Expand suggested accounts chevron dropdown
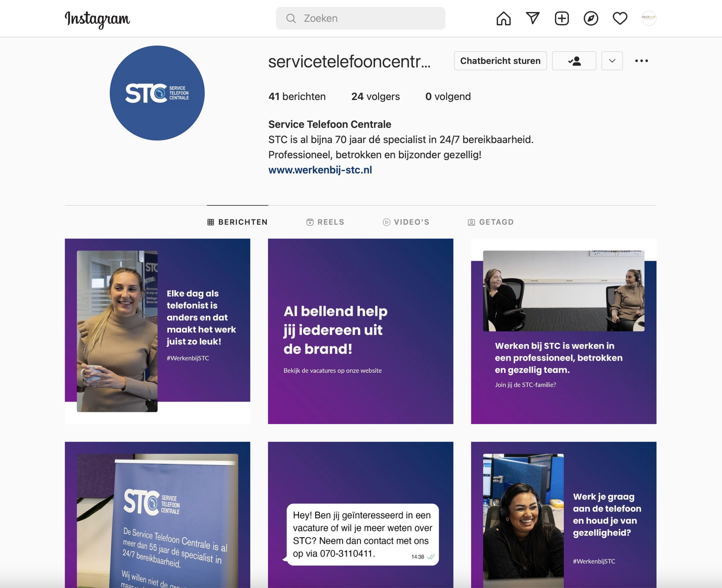The image size is (722, 588). pos(612,61)
